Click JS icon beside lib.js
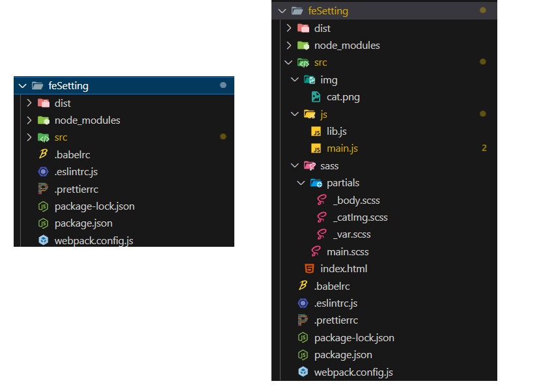537x392 pixels. 316,132
